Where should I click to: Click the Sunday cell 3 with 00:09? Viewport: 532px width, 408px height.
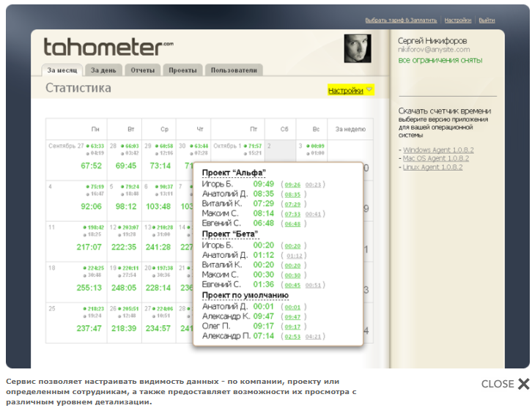click(x=311, y=151)
